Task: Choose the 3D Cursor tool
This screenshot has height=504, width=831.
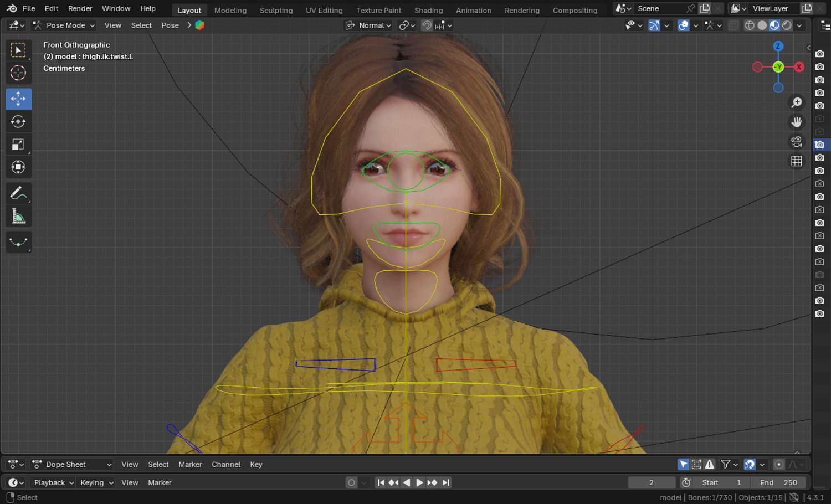Action: point(18,73)
